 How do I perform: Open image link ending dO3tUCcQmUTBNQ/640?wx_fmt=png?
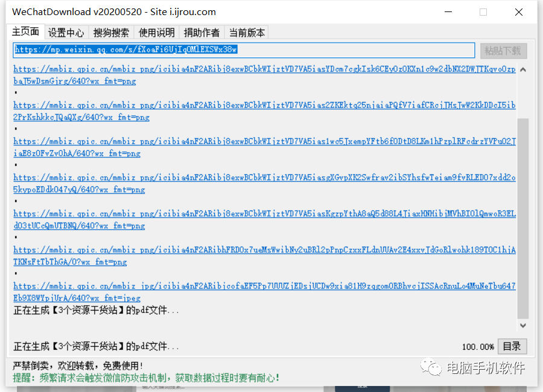265,220
